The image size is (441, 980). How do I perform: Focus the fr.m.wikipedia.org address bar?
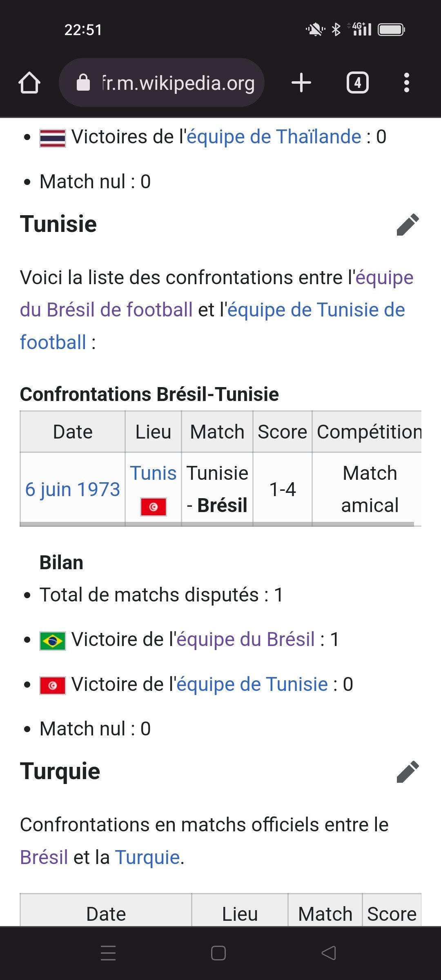178,83
